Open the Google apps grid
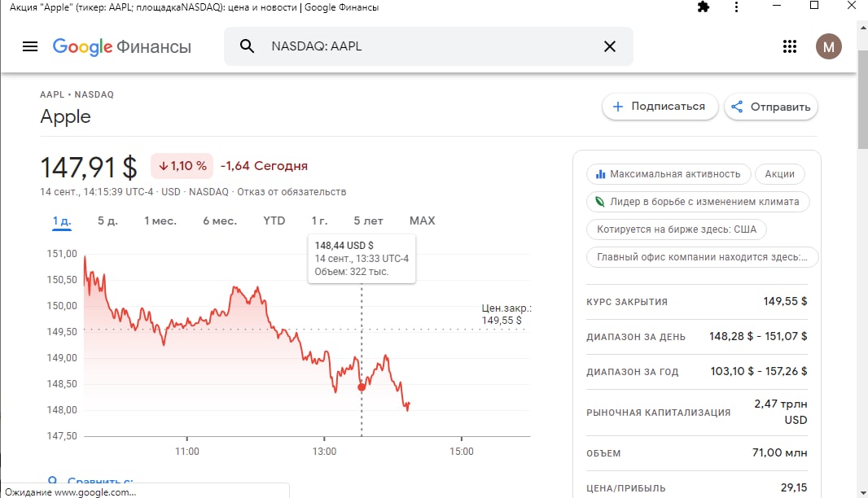 point(789,46)
